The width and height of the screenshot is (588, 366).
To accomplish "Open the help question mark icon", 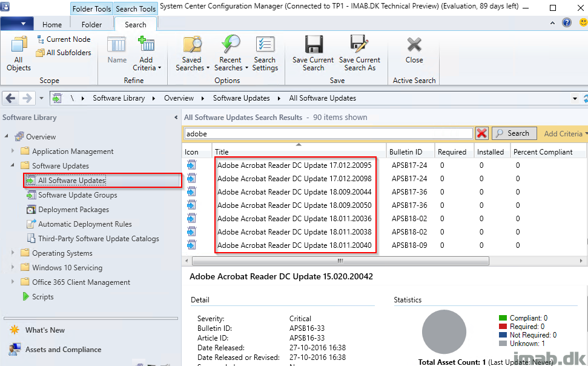I will pyautogui.click(x=567, y=22).
